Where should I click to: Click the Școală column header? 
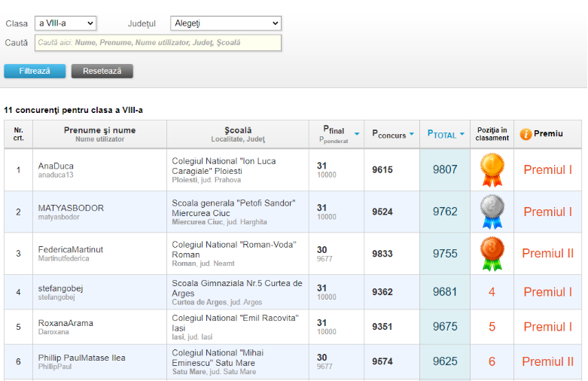(238, 130)
